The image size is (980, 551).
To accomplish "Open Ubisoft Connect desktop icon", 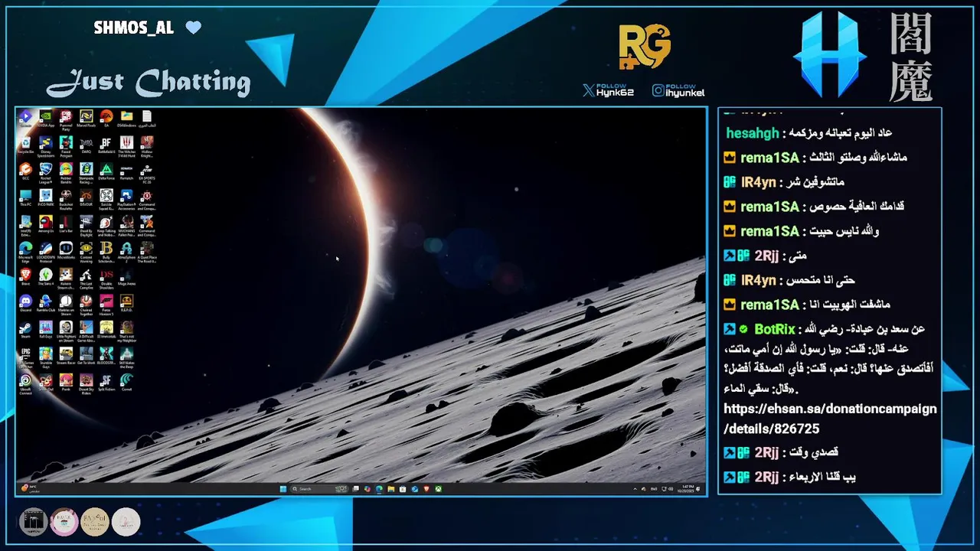I will click(x=25, y=383).
